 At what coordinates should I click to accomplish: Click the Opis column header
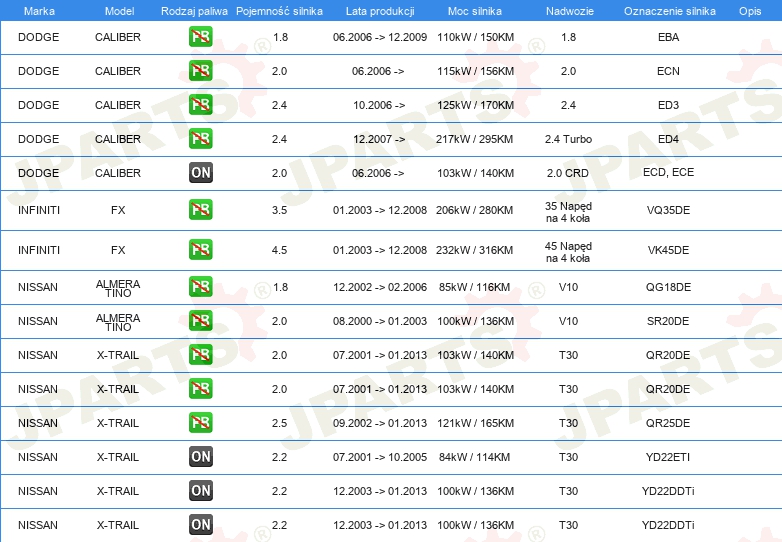click(749, 10)
